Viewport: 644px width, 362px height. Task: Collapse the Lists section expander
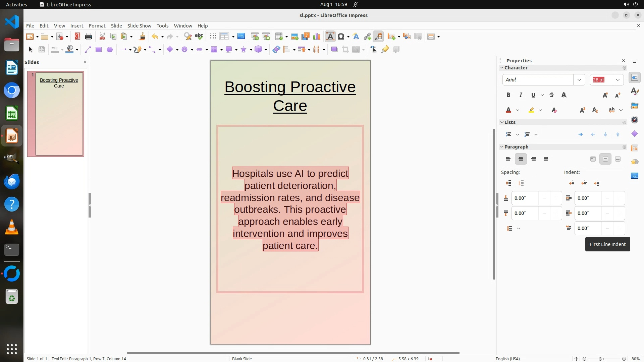(502, 122)
